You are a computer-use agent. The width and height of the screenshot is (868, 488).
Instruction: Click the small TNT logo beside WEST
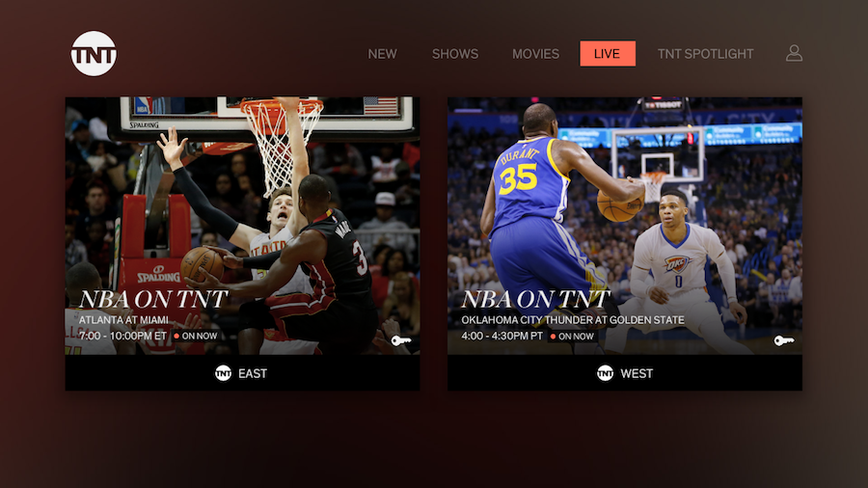(605, 373)
